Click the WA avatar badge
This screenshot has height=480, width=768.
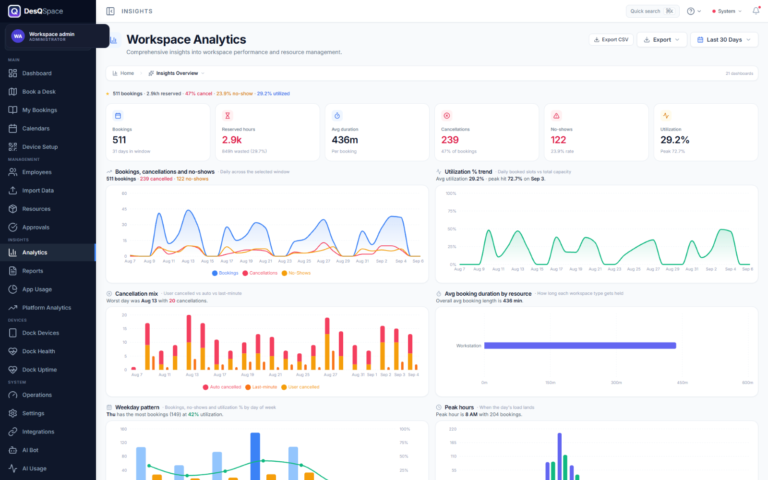point(18,36)
